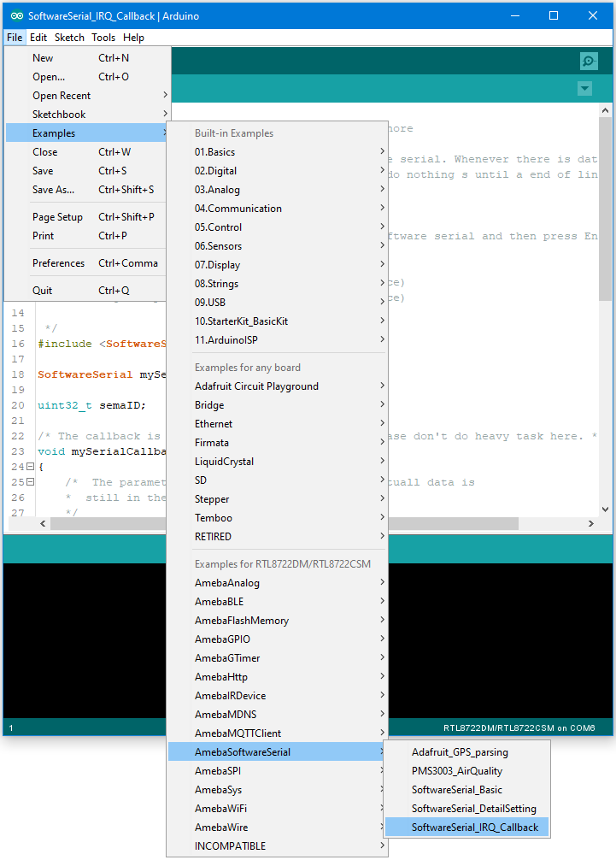Choose Quit from the File menu

pos(88,291)
